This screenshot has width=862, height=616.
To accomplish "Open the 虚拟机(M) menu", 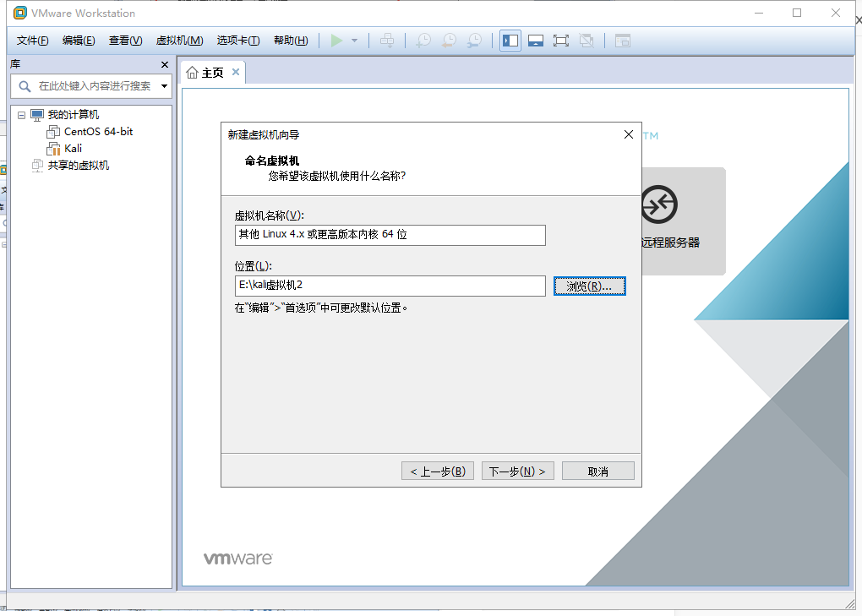I will pos(180,41).
